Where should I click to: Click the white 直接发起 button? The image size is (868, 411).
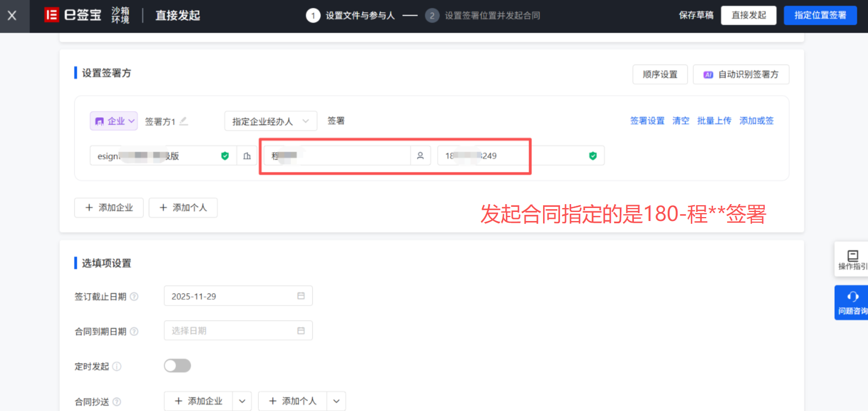(x=749, y=15)
